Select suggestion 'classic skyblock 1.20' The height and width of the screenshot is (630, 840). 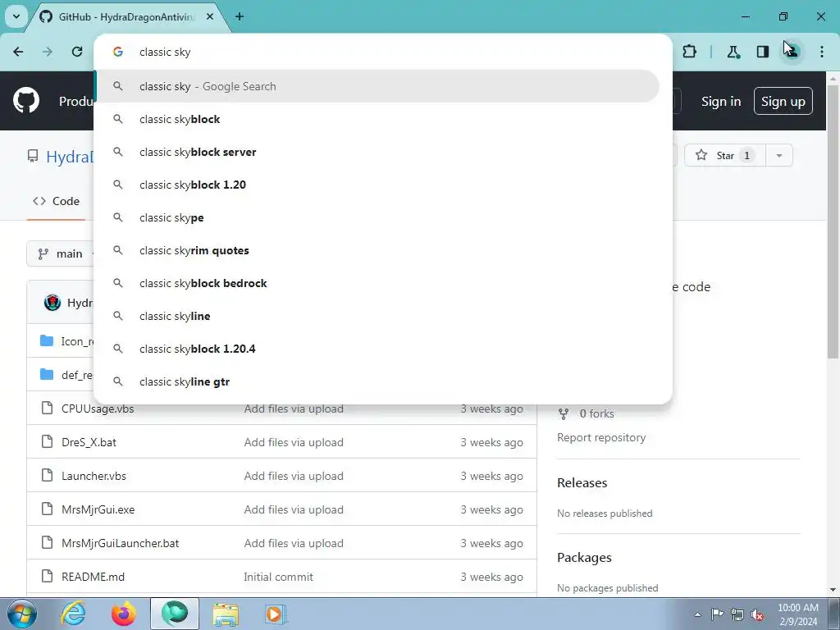(377, 185)
